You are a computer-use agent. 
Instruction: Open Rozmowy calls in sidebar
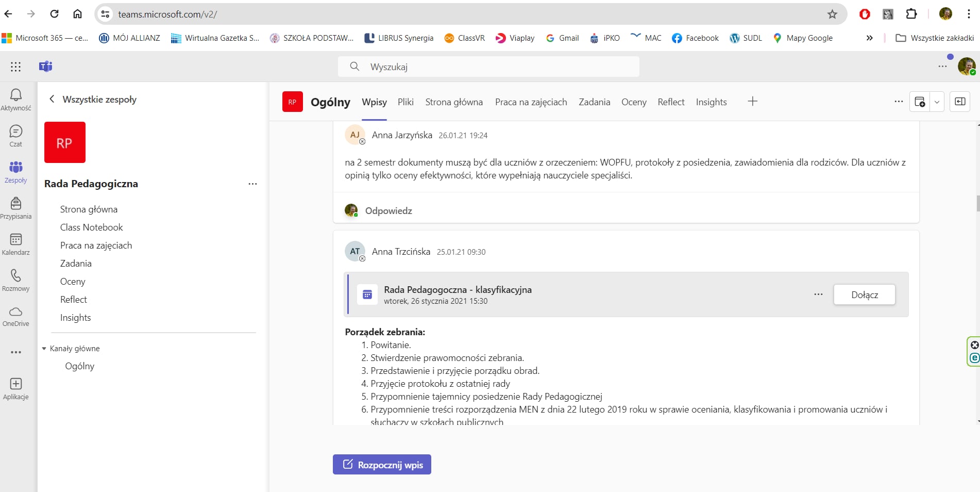tap(16, 280)
